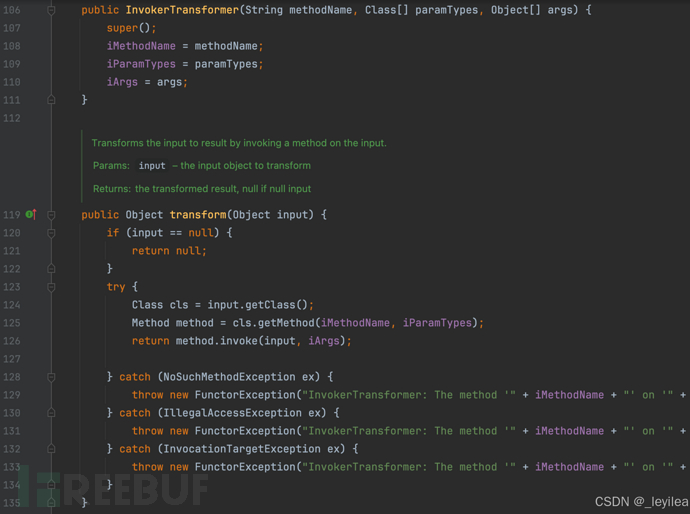Click the fold end marker at line 122
The width and height of the screenshot is (690, 514).
tap(51, 268)
